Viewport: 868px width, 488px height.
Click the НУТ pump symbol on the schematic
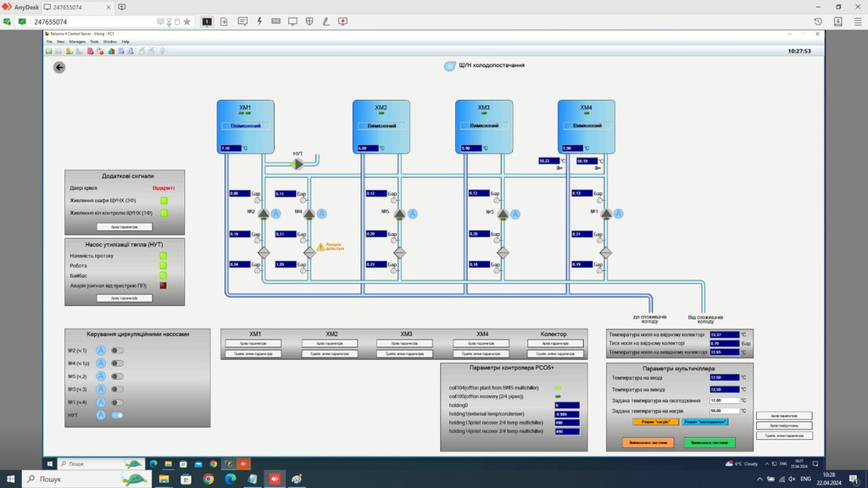tap(298, 164)
